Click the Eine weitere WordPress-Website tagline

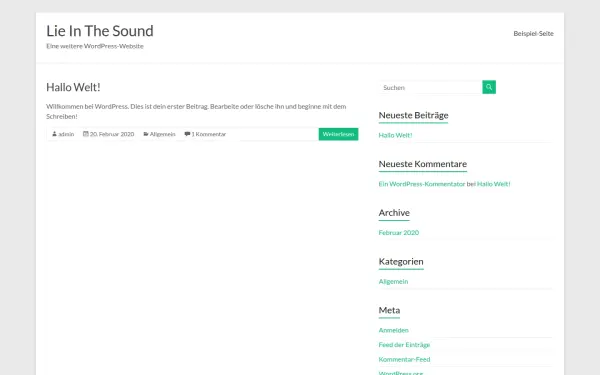(x=95, y=46)
